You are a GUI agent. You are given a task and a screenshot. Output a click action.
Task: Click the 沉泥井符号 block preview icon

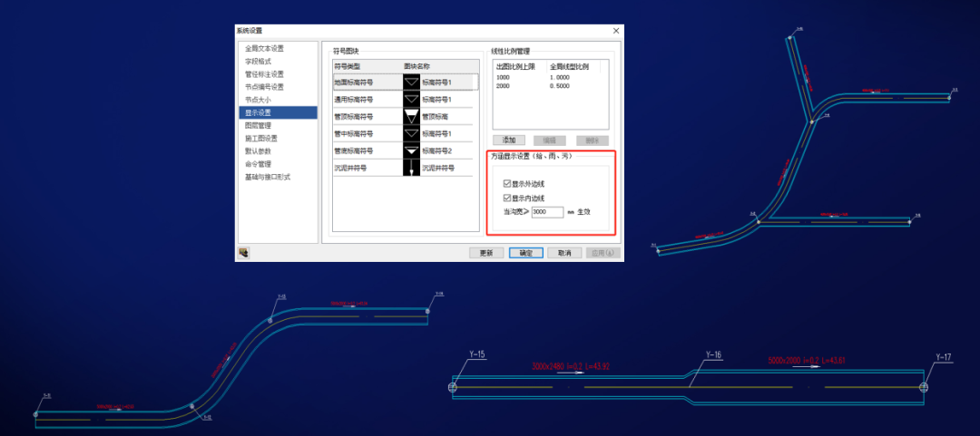412,168
